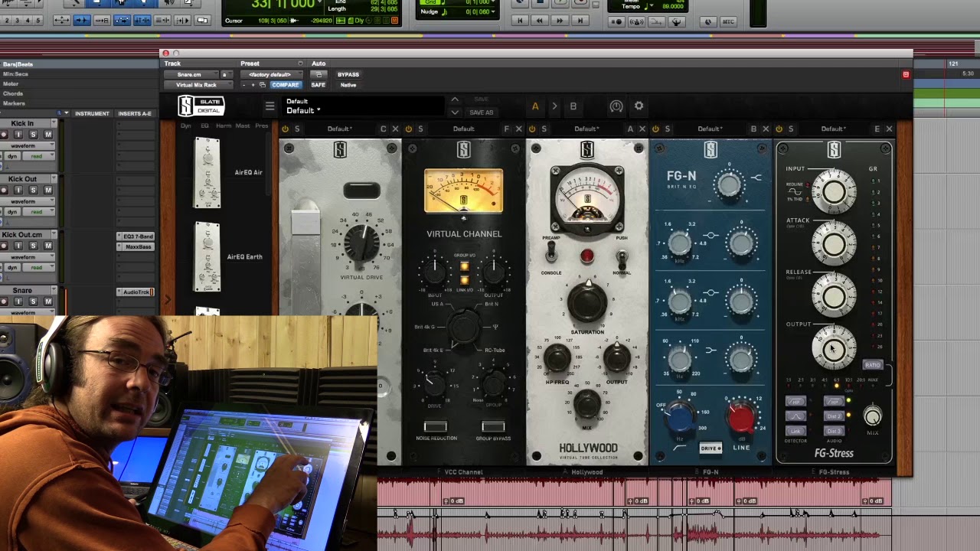Select the next preset with the down chevron
The image size is (980, 551).
455,112
